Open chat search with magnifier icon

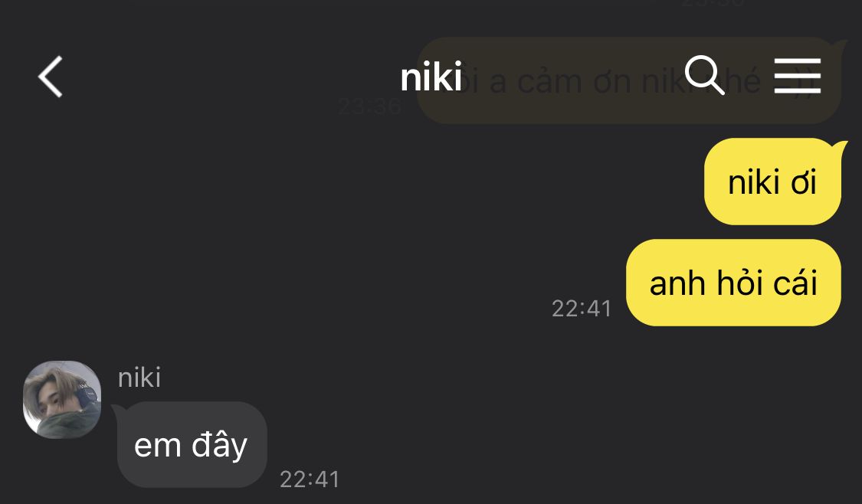(x=704, y=75)
